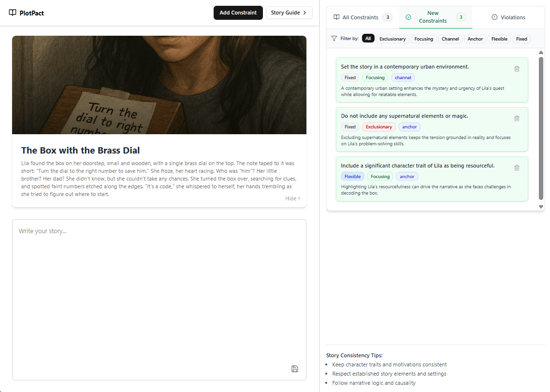Hide the story prompt card
The width and height of the screenshot is (550, 392).
(292, 198)
